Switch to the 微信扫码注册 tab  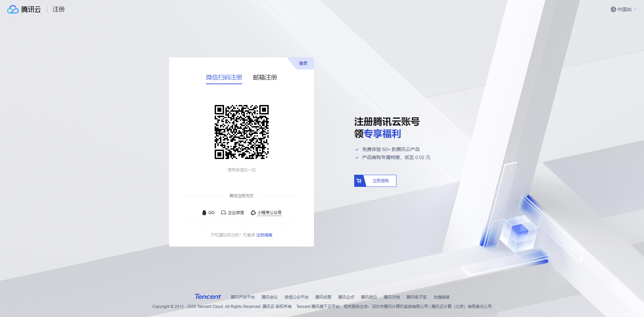[x=224, y=77]
